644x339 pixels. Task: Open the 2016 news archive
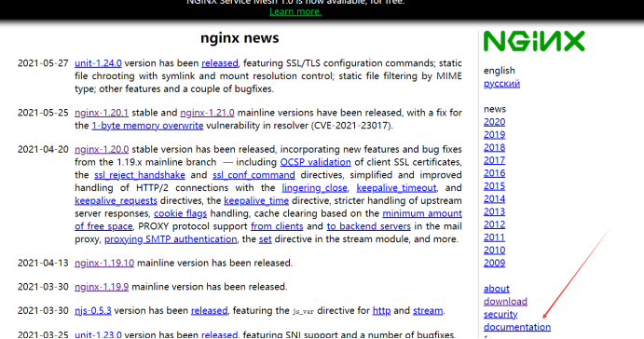click(x=494, y=173)
